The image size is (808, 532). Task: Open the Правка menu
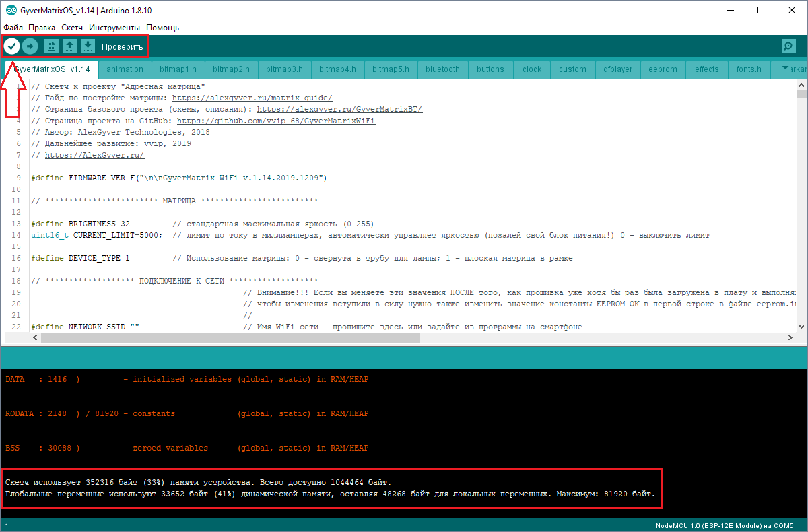[x=42, y=28]
